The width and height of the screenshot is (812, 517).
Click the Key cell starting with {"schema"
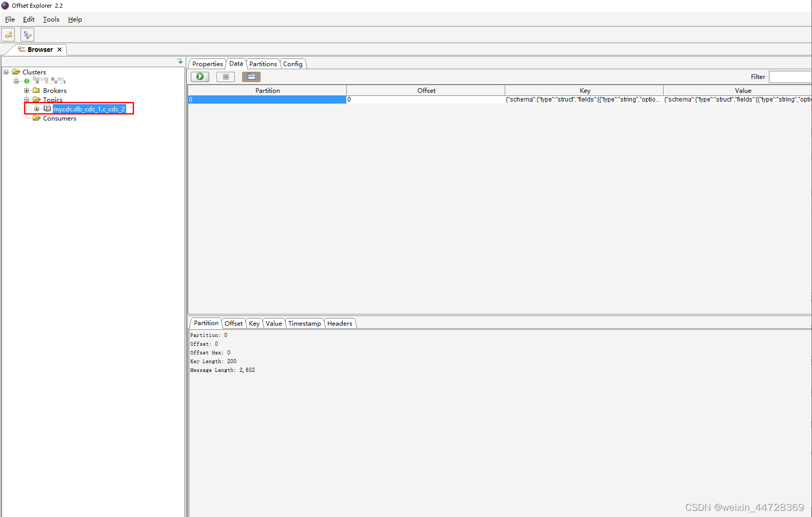coord(584,100)
